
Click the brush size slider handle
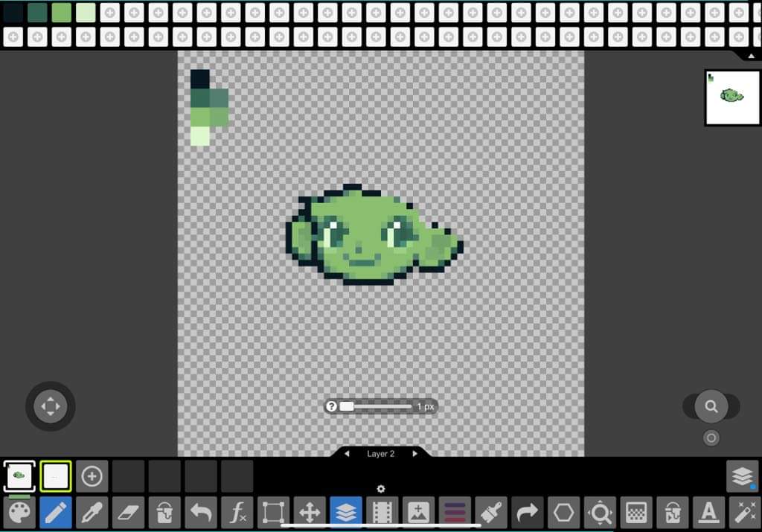347,406
